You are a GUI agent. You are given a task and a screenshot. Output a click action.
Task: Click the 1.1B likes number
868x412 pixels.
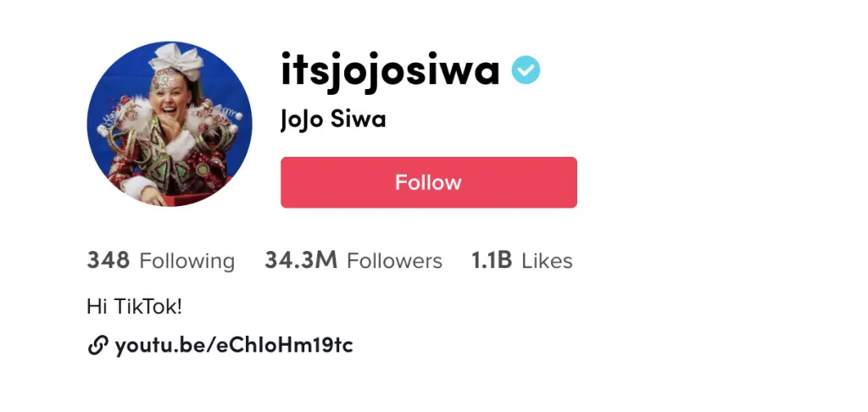[x=492, y=260]
